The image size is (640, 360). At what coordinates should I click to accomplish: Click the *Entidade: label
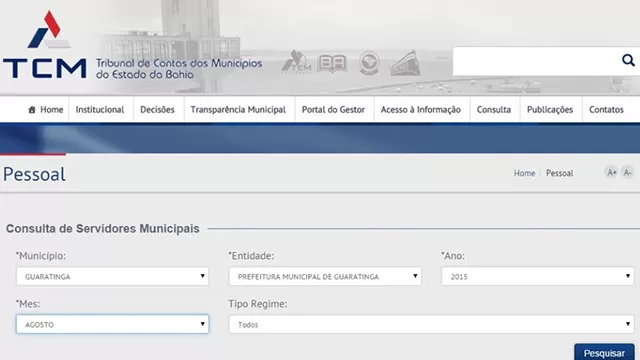point(251,256)
